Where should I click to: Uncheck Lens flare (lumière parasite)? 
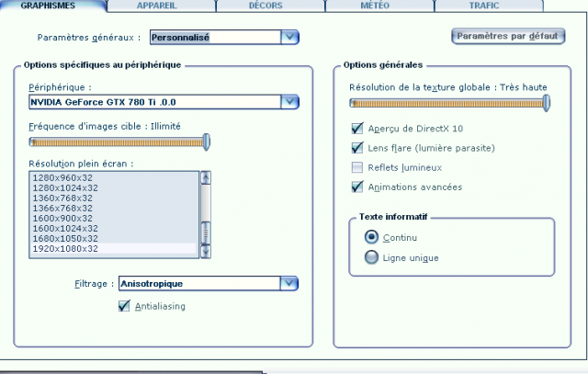pos(358,148)
